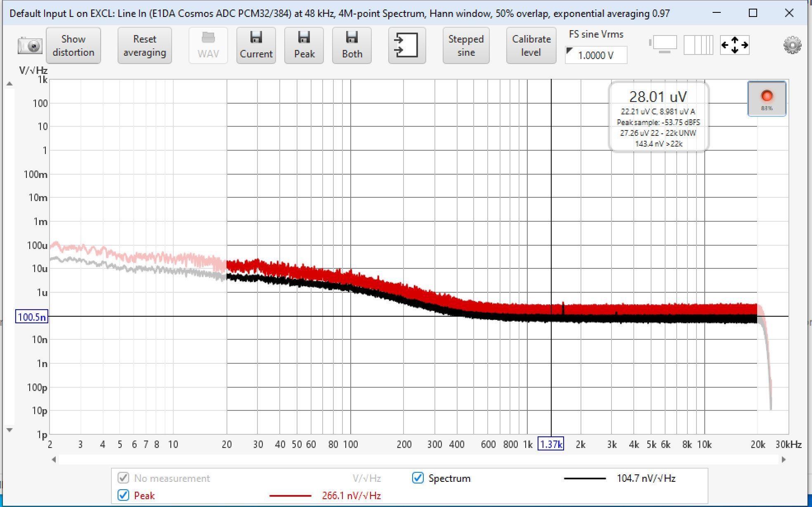812x507 pixels.
Task: Click the 100.5n cursor level label
Action: click(32, 317)
